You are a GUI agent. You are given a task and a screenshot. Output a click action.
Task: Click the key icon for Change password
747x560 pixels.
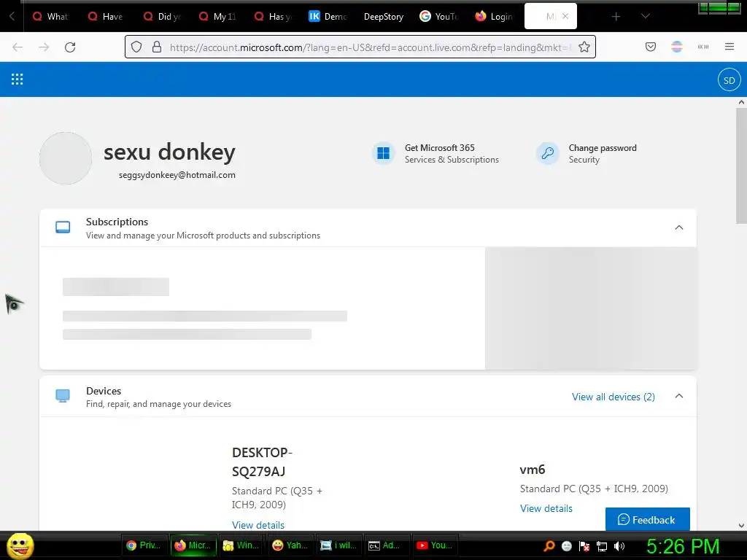tap(547, 153)
